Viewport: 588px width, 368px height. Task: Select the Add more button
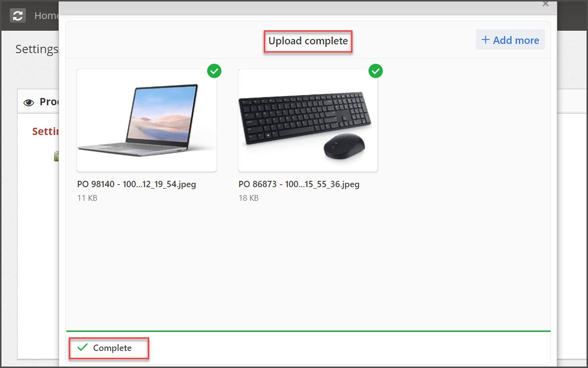pos(510,40)
